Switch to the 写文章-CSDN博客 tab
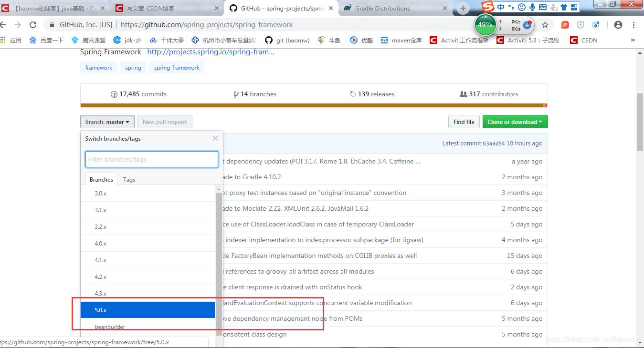The image size is (644, 348). 168,9
